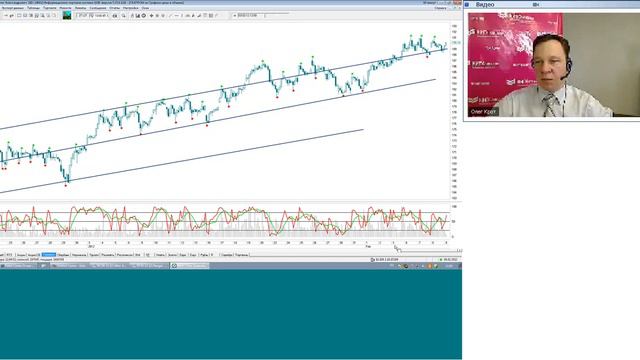The width and height of the screenshot is (640, 360).
Task: Click the chart horizontal scrollbar
Action: (x=427, y=250)
